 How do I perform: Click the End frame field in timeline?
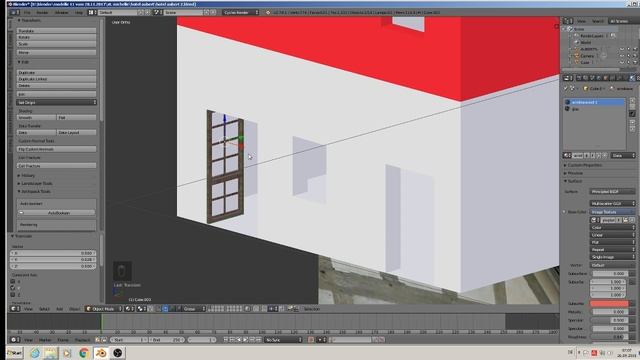(166, 340)
